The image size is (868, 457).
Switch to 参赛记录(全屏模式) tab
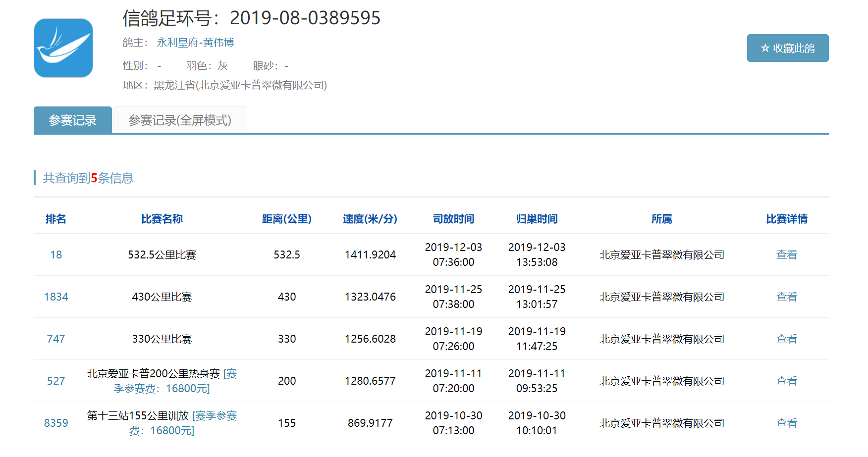pos(180,120)
